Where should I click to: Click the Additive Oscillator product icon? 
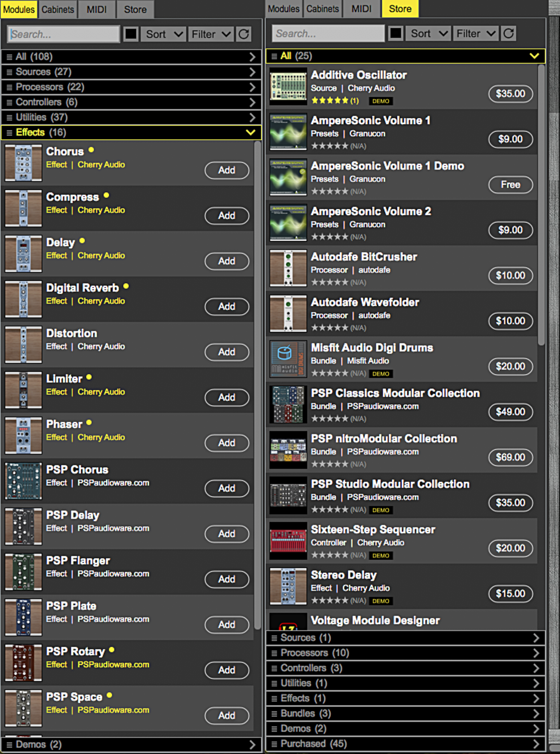point(288,87)
